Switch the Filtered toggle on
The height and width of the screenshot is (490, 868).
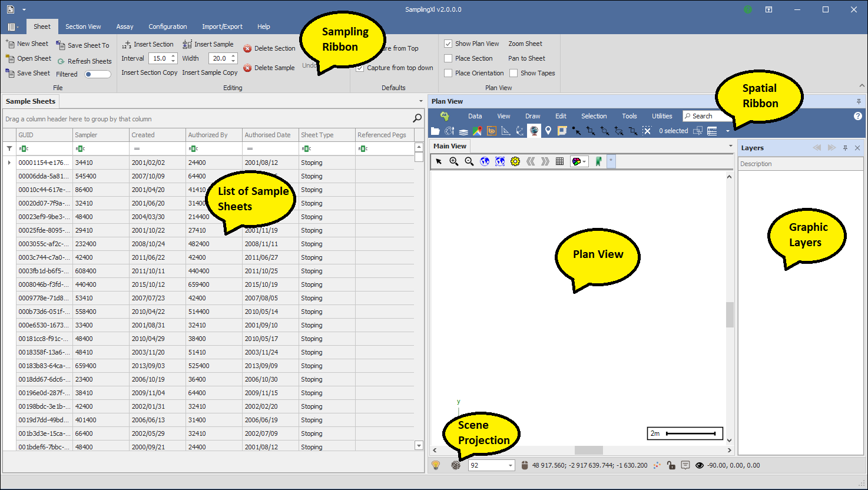(x=98, y=74)
